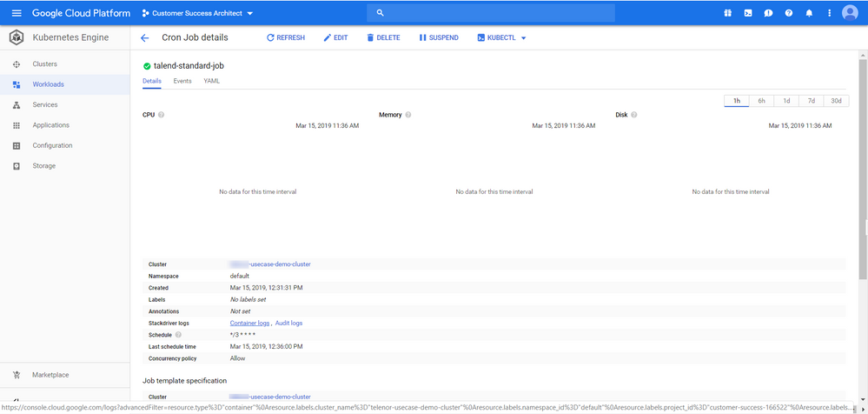The image size is (868, 414).
Task: Expand the KUBECTL dropdown
Action: pos(502,38)
